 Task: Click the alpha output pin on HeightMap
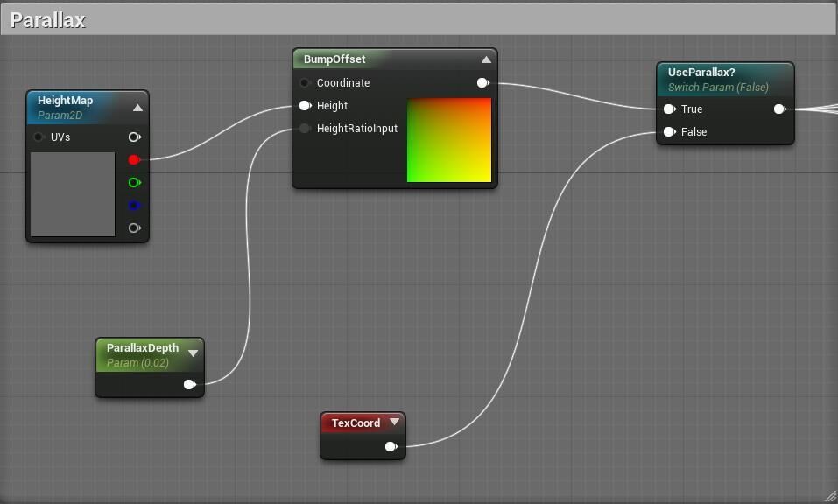click(134, 228)
